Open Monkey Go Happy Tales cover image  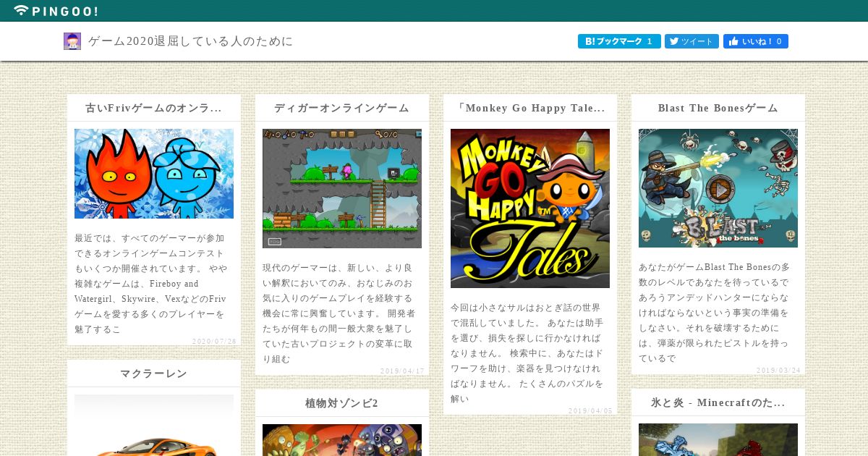point(530,208)
